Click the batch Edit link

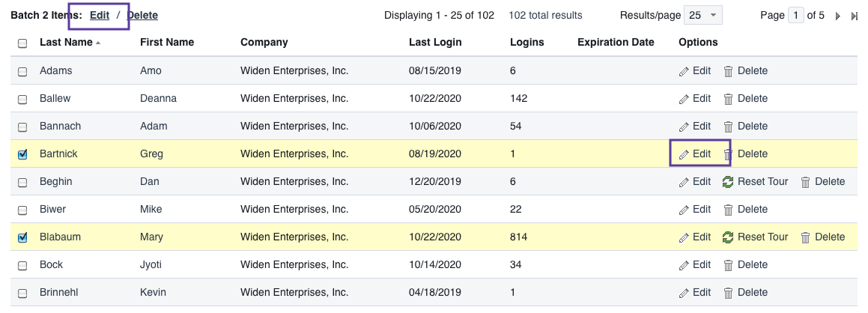(100, 16)
